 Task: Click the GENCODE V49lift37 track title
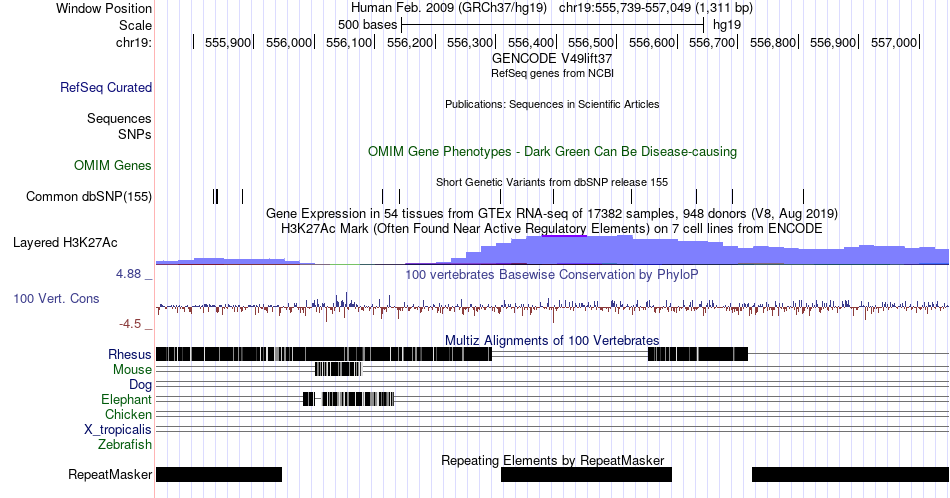[x=552, y=59]
